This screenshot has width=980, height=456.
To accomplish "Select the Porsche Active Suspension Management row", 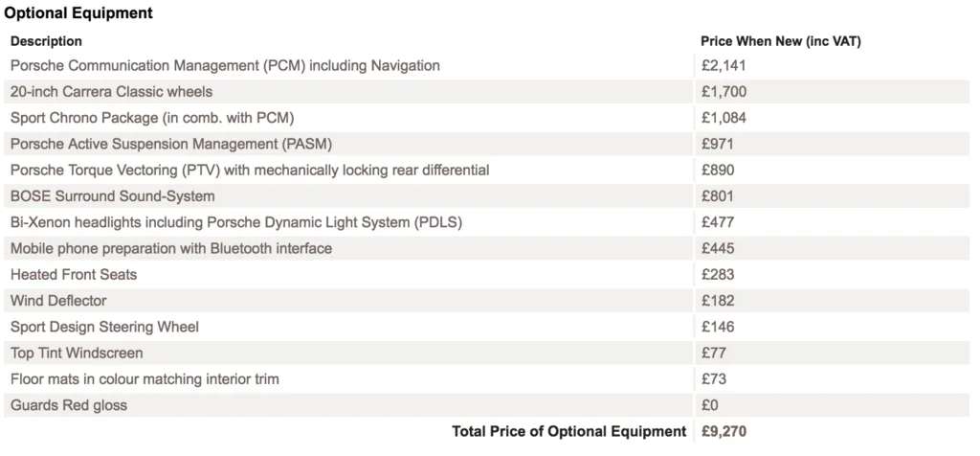I will [486, 145].
